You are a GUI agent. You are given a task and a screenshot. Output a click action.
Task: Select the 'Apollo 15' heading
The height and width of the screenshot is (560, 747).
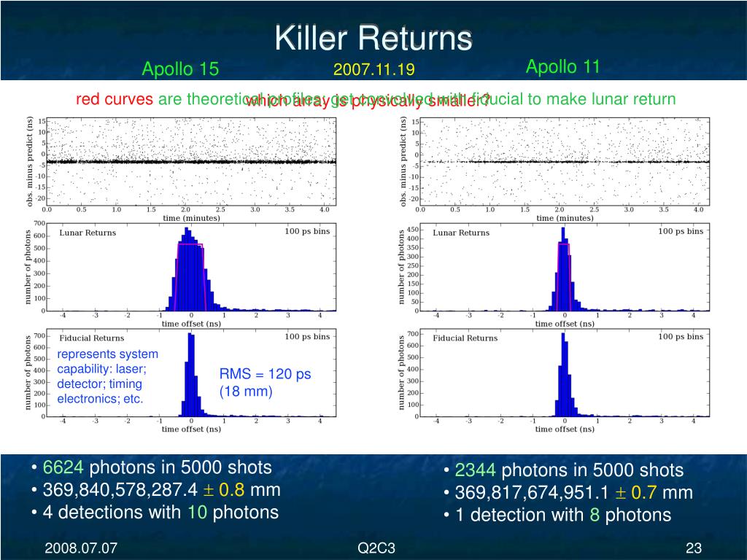(181, 69)
